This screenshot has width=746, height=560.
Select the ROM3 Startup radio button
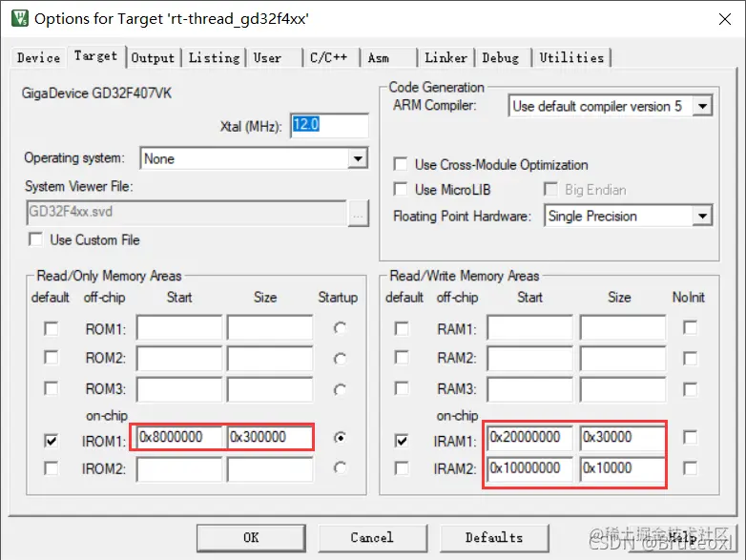pos(340,389)
